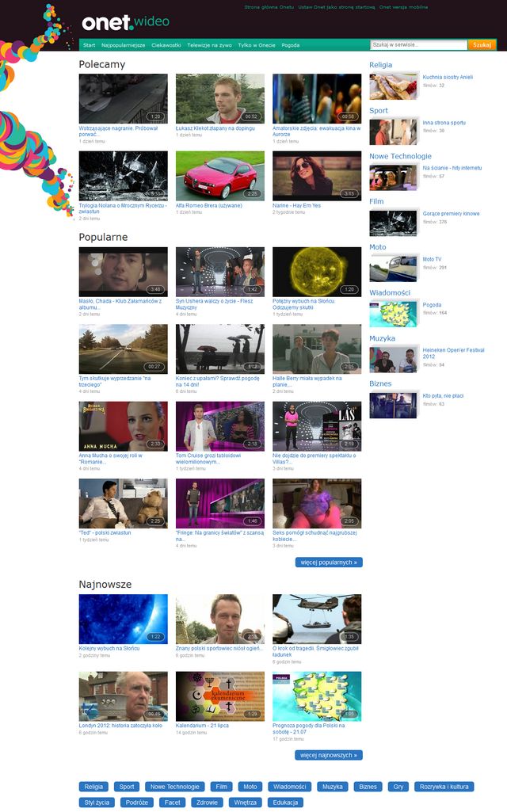Open Na ścianie - hity internetu link

coord(452,168)
